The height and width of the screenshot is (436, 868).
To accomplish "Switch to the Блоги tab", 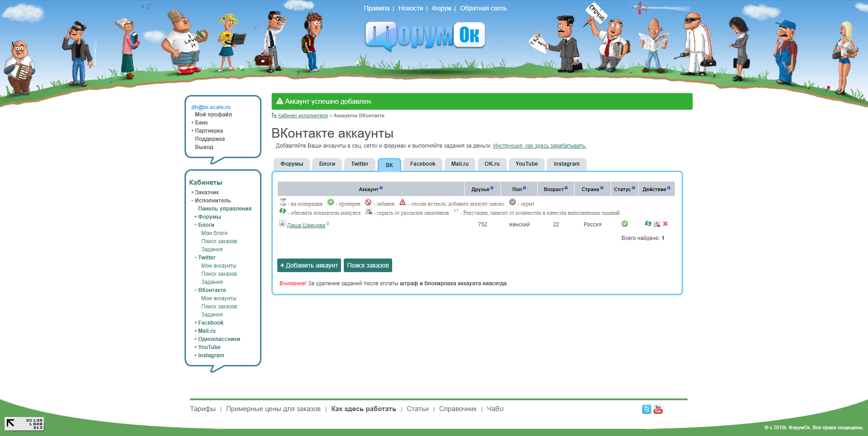I will click(327, 164).
